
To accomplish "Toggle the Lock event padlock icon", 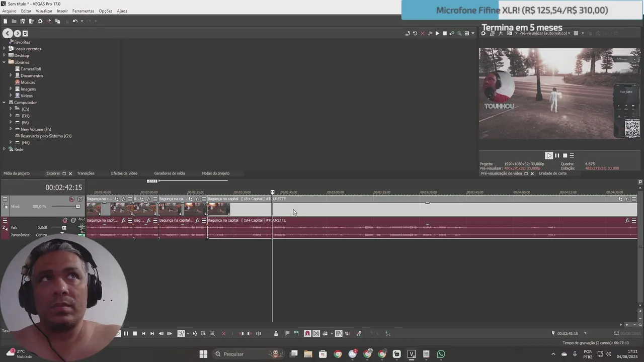I will [276, 333].
